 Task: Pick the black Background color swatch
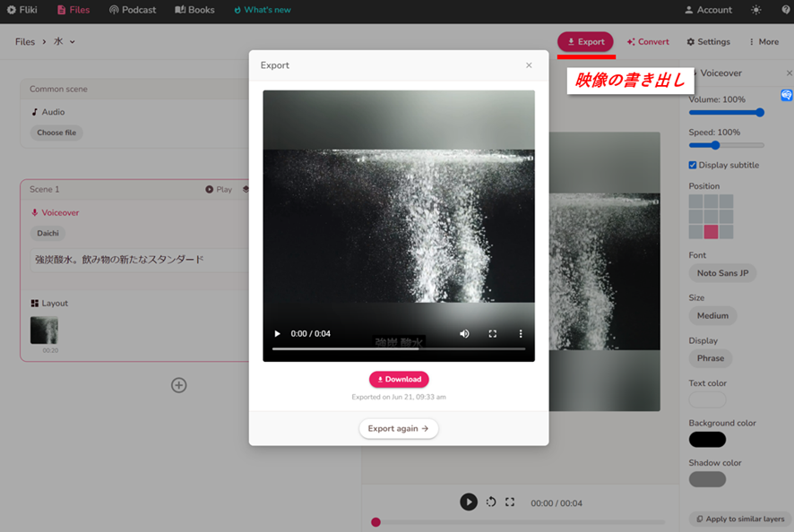point(707,440)
